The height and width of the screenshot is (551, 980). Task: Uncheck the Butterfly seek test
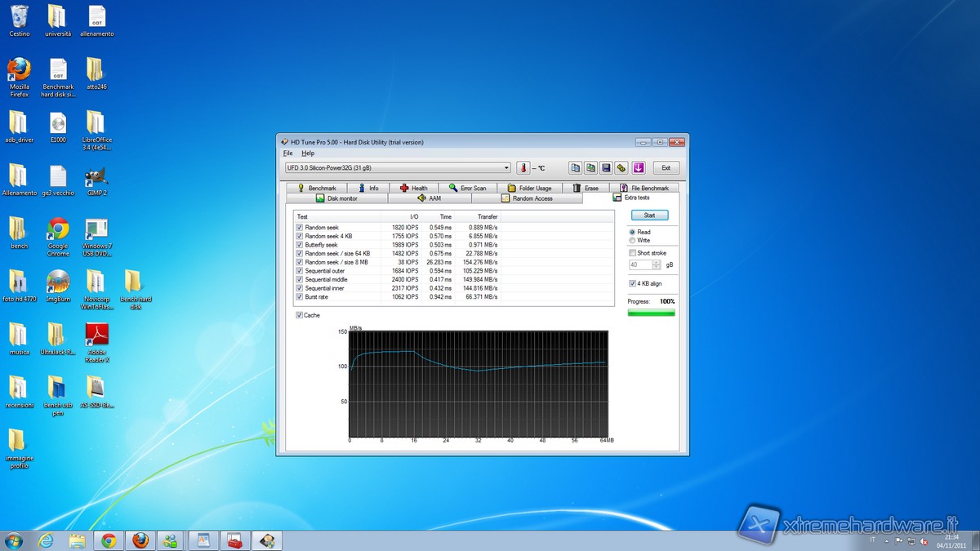point(300,245)
